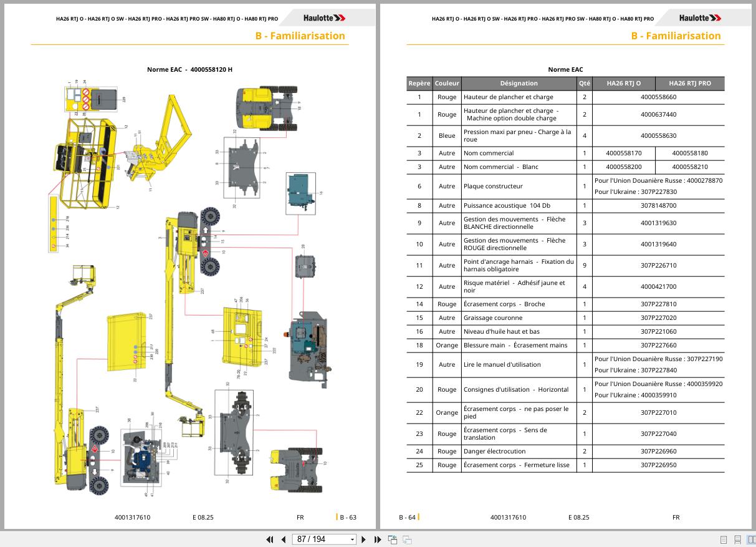
Task: Click the 'B - Familiarisation' heading on left page
Action: pos(300,36)
